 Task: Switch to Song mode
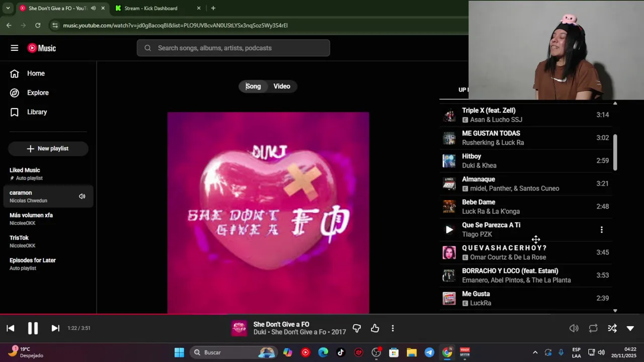pyautogui.click(x=253, y=86)
